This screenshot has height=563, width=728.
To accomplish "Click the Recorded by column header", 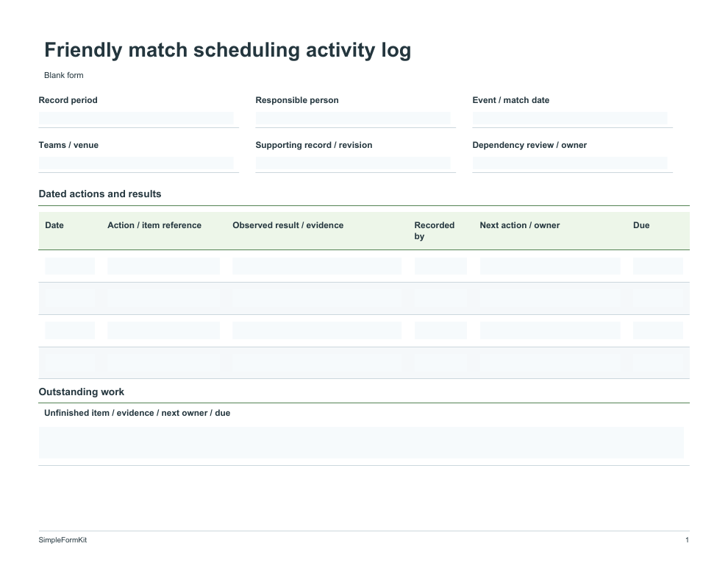I will [x=434, y=231].
